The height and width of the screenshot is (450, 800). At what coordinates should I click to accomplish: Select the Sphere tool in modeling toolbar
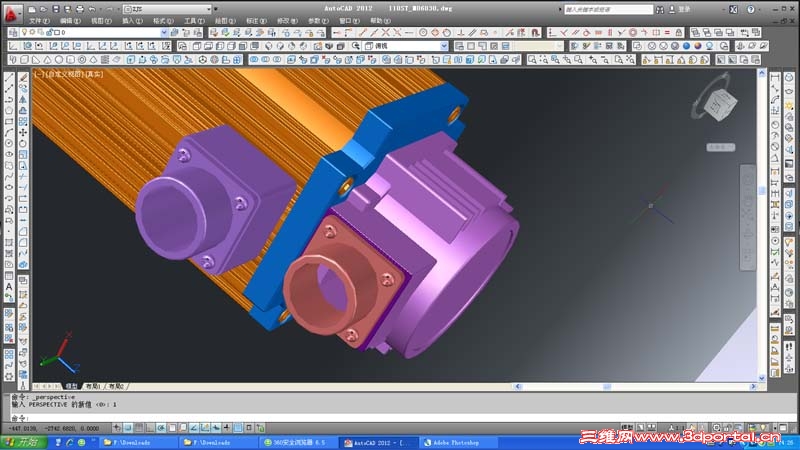tap(59, 60)
